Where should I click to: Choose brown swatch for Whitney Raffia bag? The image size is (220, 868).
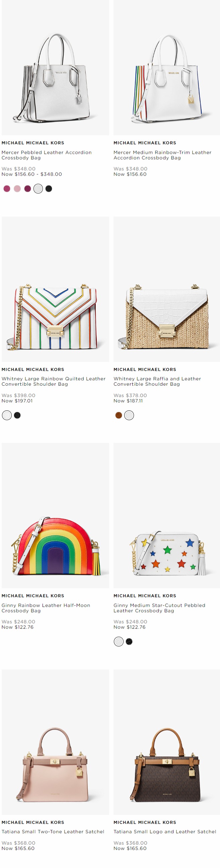click(x=119, y=415)
